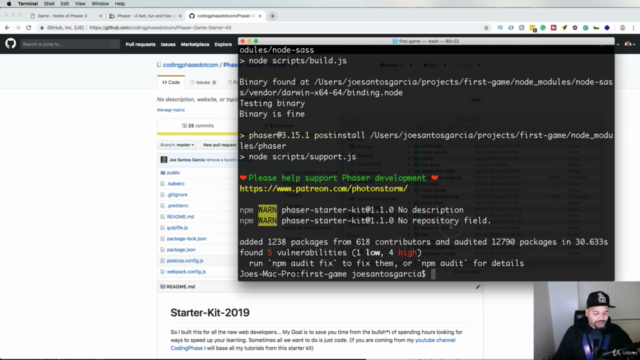The image size is (640, 360).
Task: Open the package.json file
Action: point(181,250)
